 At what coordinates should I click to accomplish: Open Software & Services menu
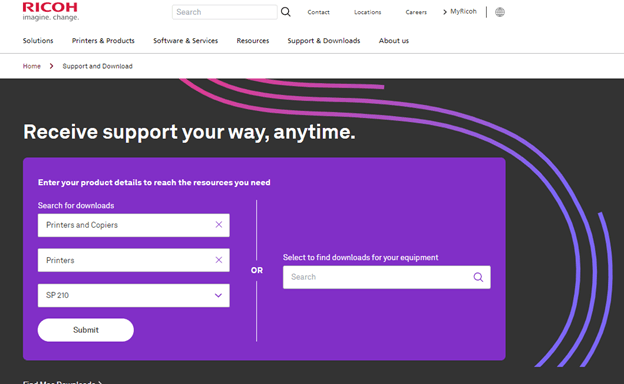point(185,41)
